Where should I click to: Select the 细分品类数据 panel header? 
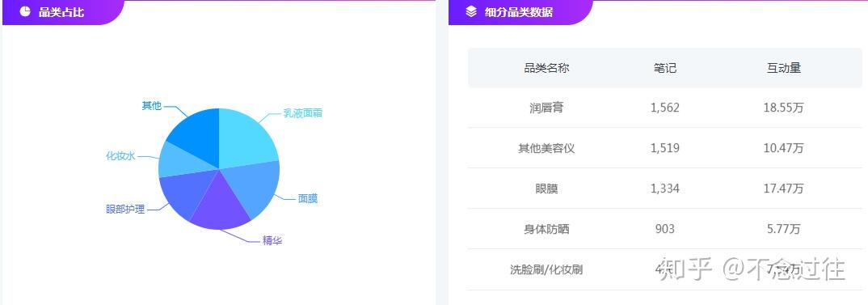coord(520,12)
